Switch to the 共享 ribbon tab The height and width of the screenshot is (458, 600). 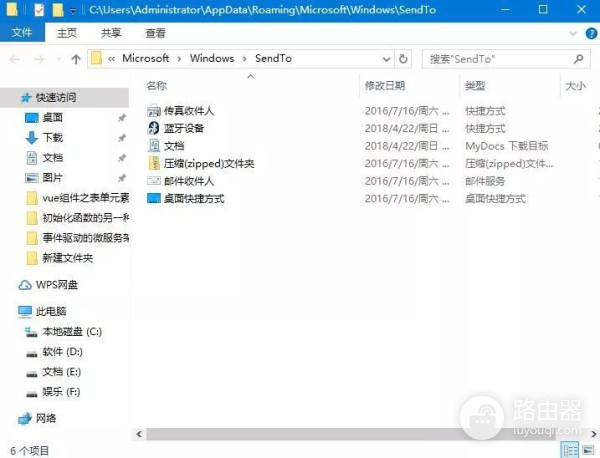point(111,33)
